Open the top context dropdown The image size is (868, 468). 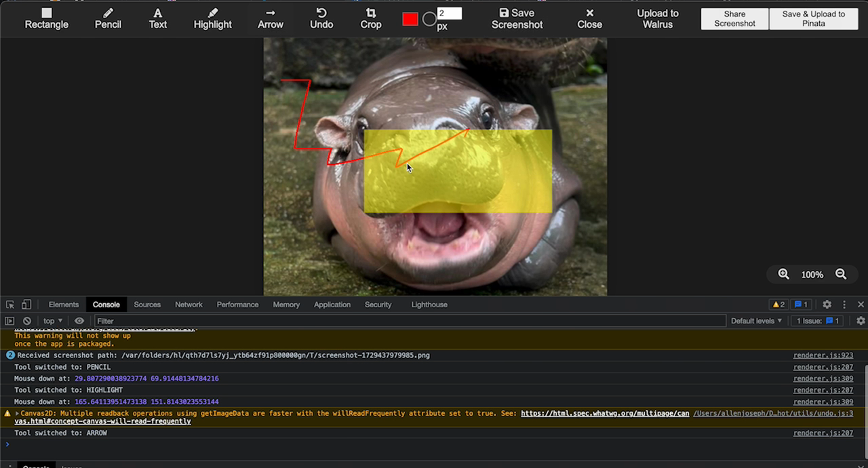[x=53, y=321]
